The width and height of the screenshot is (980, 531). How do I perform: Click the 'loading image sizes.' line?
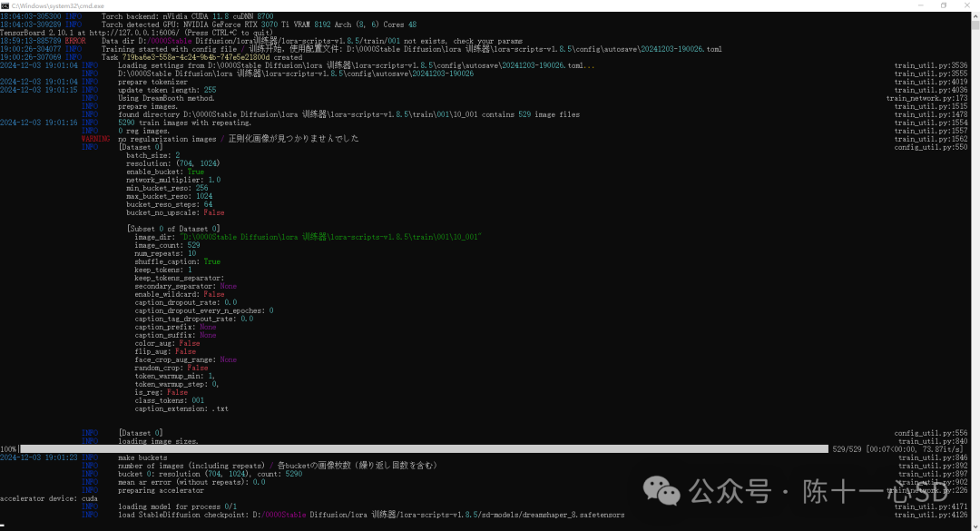coord(158,441)
